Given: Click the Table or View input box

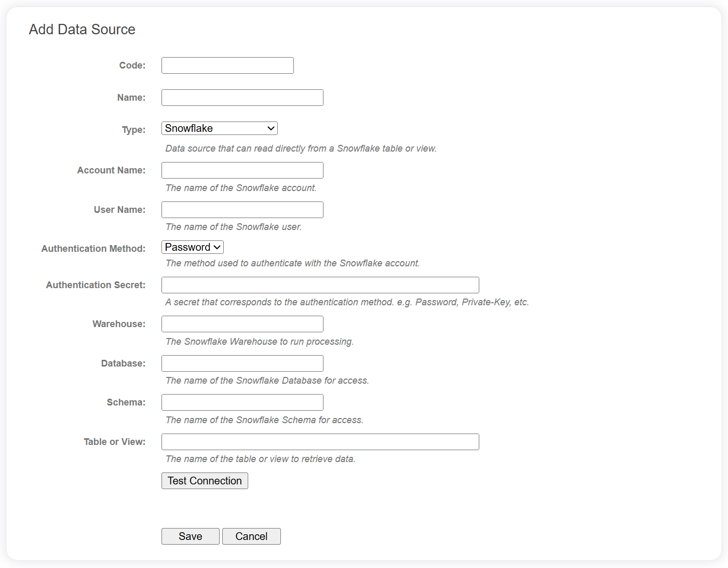Looking at the screenshot, I should pos(320,441).
